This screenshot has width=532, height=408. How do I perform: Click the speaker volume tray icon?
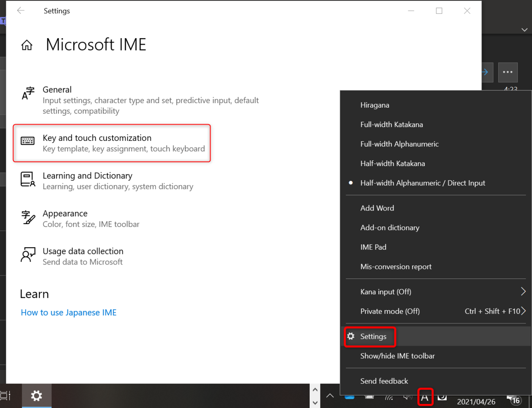click(x=407, y=397)
